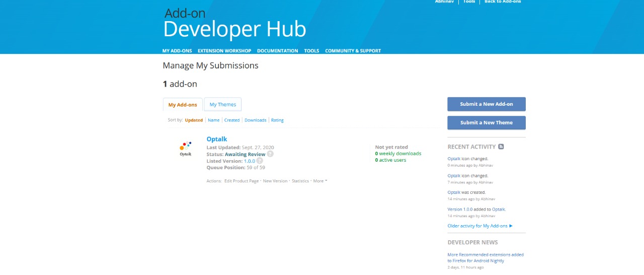Open Optalk link in 'was created' entry
The height and width of the screenshot is (275, 644).
point(454,192)
